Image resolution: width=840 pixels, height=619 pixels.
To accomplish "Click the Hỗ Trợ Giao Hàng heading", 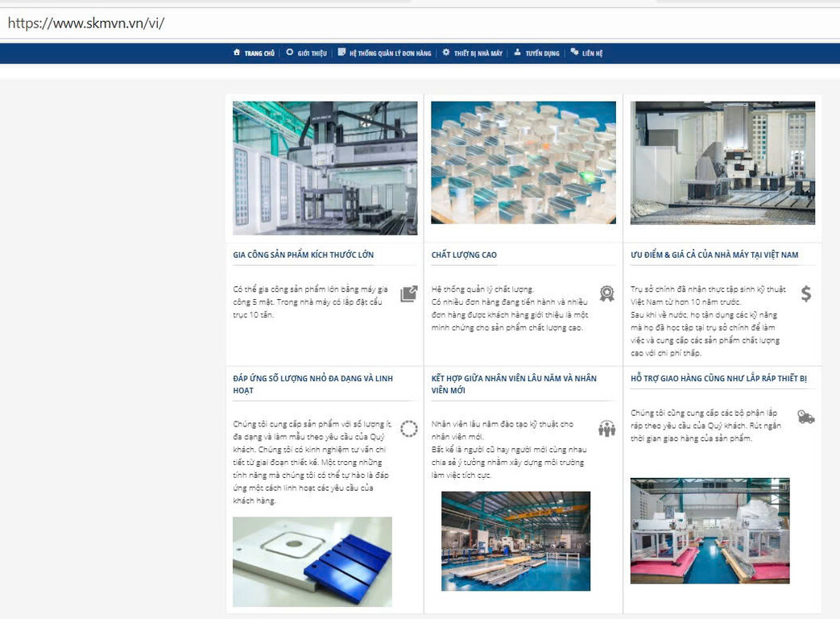I will pyautogui.click(x=718, y=378).
